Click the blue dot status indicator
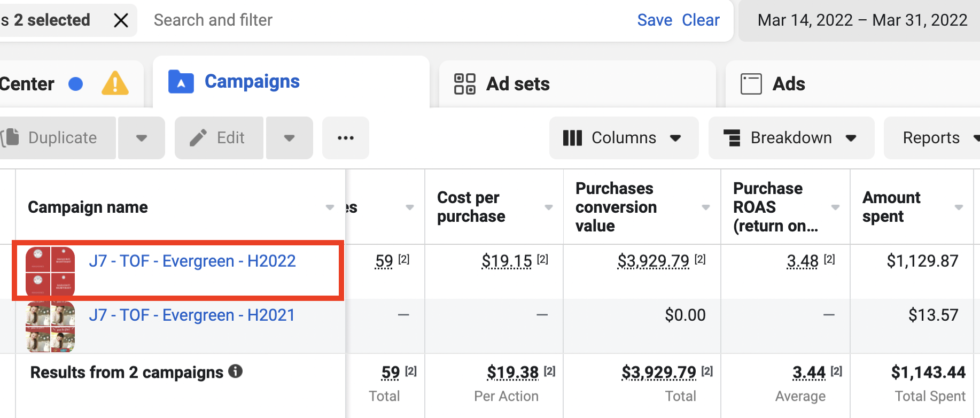The width and height of the screenshot is (980, 418). pyautogui.click(x=76, y=84)
